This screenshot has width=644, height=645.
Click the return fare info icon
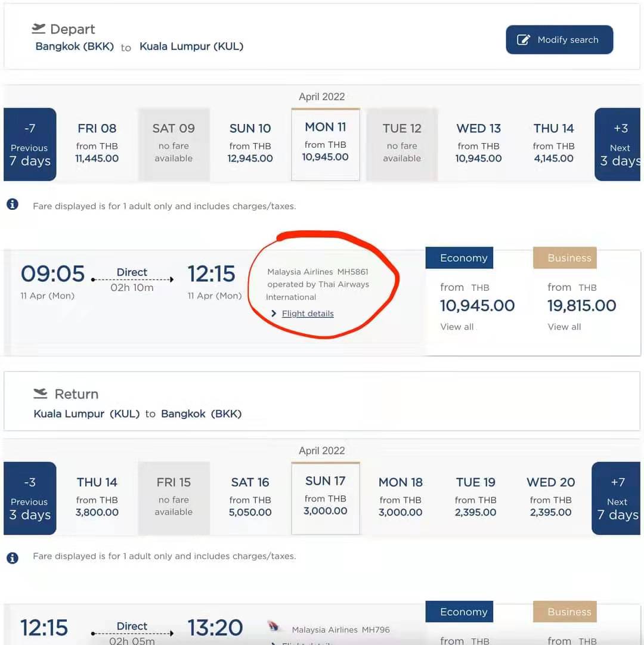tap(12, 557)
